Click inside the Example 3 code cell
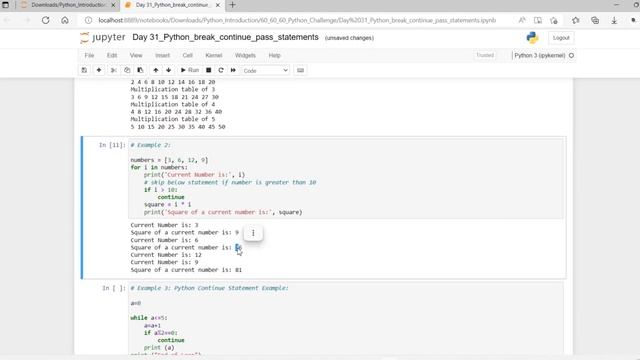The height and width of the screenshot is (360, 640). (346, 318)
